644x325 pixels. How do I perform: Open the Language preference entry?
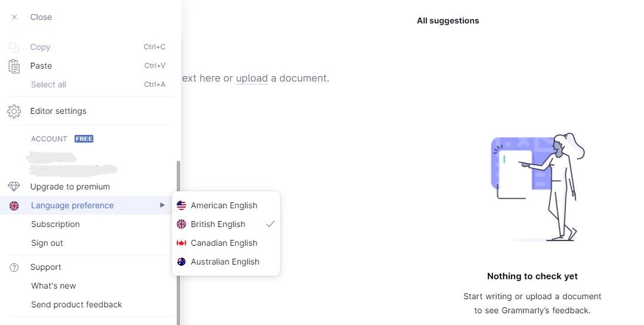[87, 205]
